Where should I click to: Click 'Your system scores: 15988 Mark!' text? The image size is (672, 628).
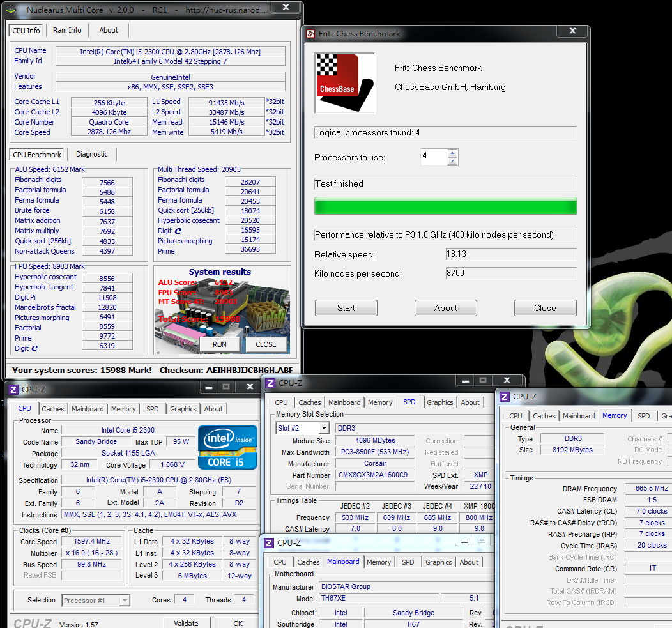point(82,370)
